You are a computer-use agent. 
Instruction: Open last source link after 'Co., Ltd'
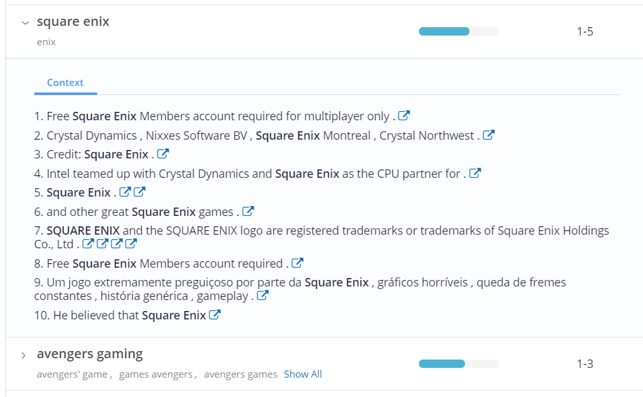point(131,244)
